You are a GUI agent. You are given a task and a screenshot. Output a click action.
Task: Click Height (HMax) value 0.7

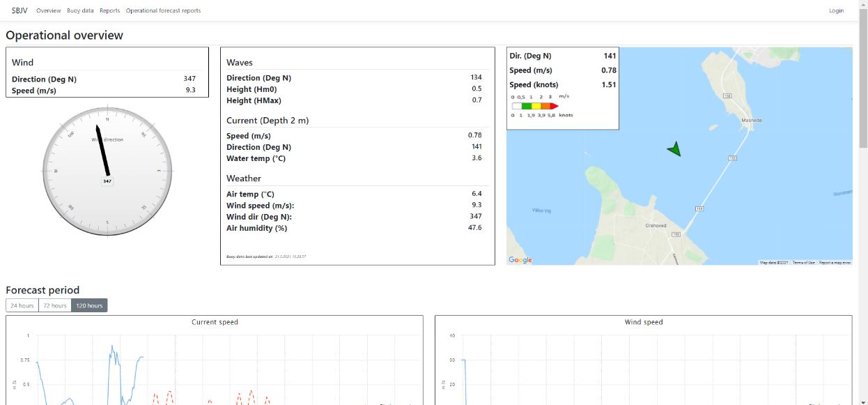pyautogui.click(x=476, y=100)
